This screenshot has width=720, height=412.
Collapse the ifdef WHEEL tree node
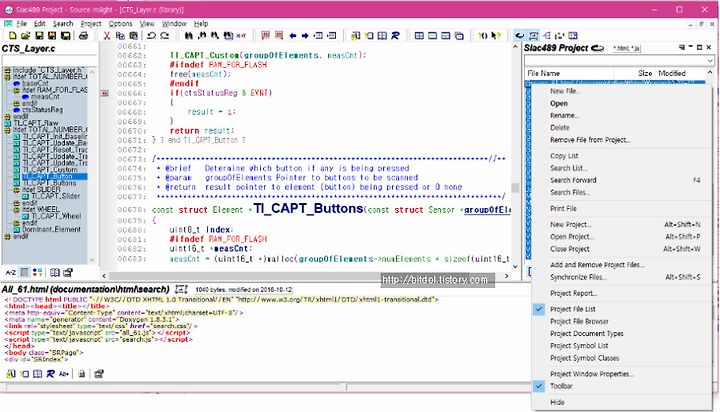tap(16, 209)
